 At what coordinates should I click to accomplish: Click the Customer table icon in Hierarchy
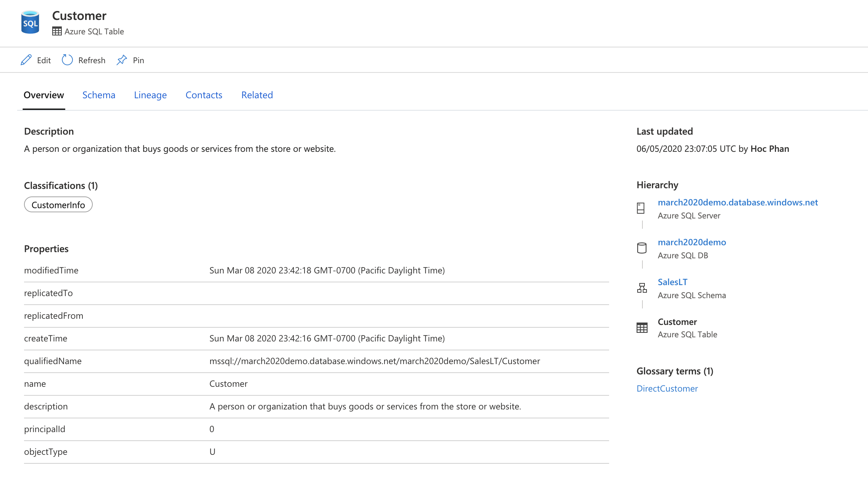tap(641, 328)
